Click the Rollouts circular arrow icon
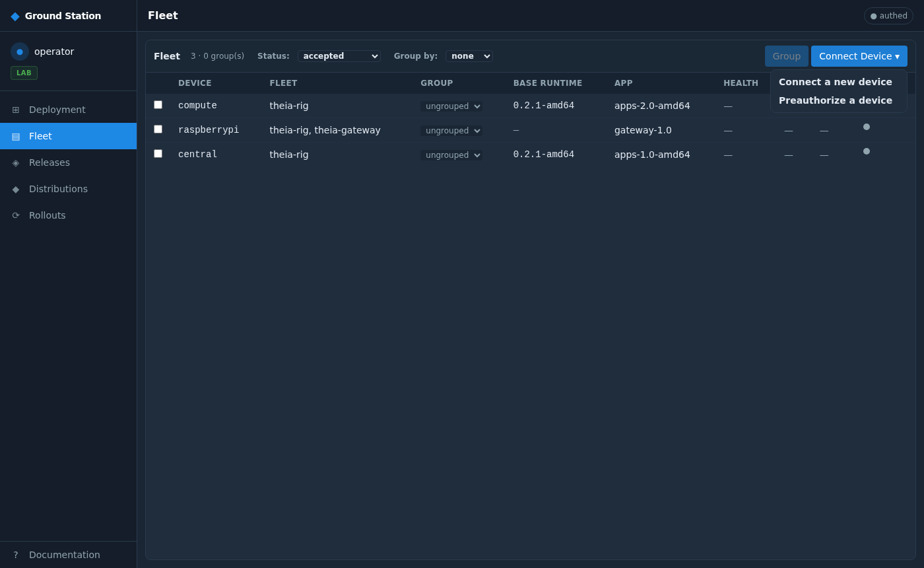This screenshot has width=924, height=568. [16, 215]
